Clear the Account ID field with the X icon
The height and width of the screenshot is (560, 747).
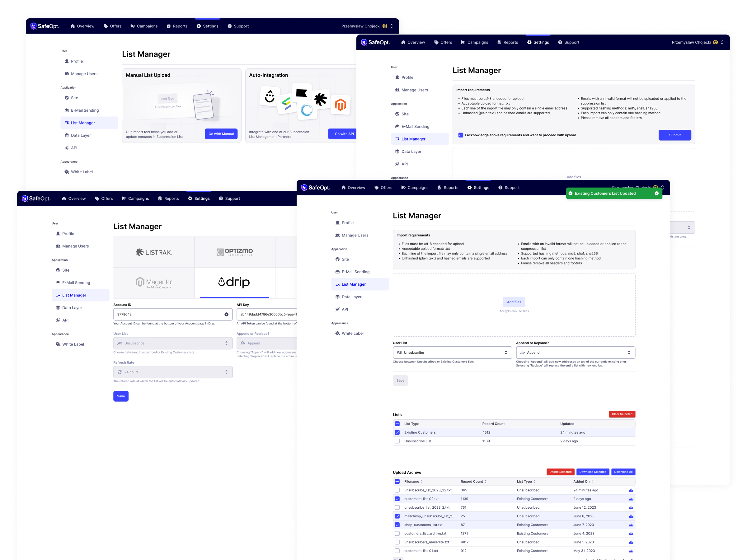point(226,314)
